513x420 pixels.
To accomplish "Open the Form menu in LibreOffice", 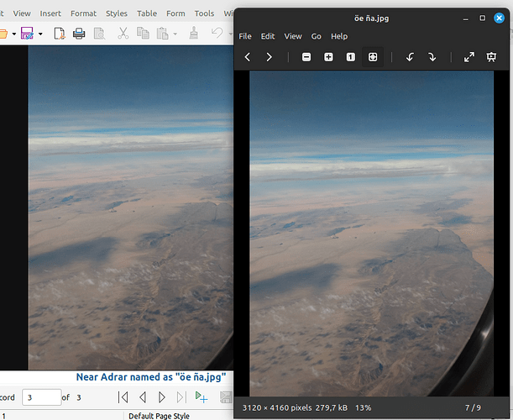I will (175, 13).
